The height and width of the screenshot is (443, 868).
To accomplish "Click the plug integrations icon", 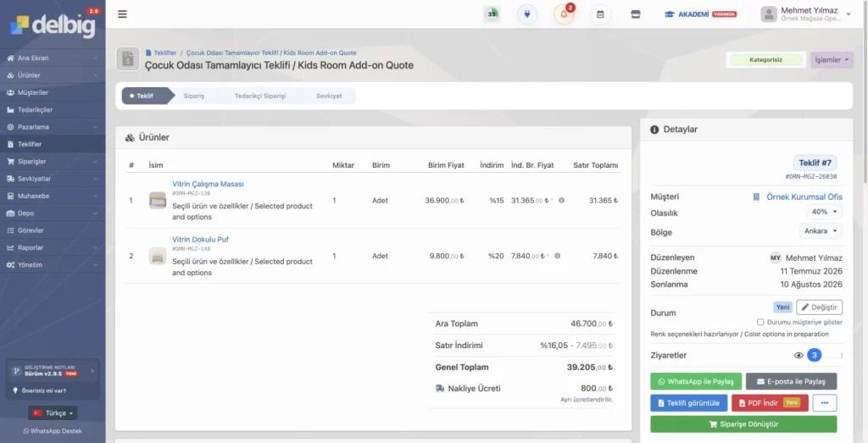I will point(527,14).
